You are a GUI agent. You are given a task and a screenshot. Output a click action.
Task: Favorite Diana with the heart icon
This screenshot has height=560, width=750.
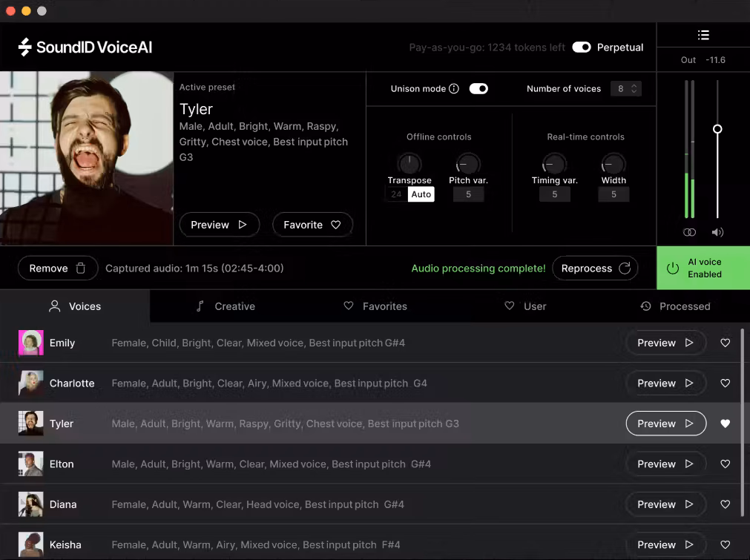pyautogui.click(x=725, y=504)
